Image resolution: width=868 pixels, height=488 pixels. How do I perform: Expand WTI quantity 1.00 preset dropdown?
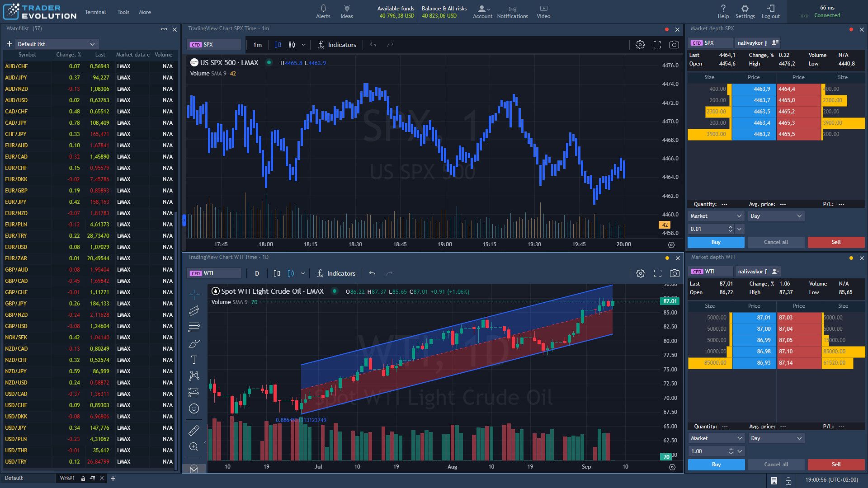click(740, 451)
